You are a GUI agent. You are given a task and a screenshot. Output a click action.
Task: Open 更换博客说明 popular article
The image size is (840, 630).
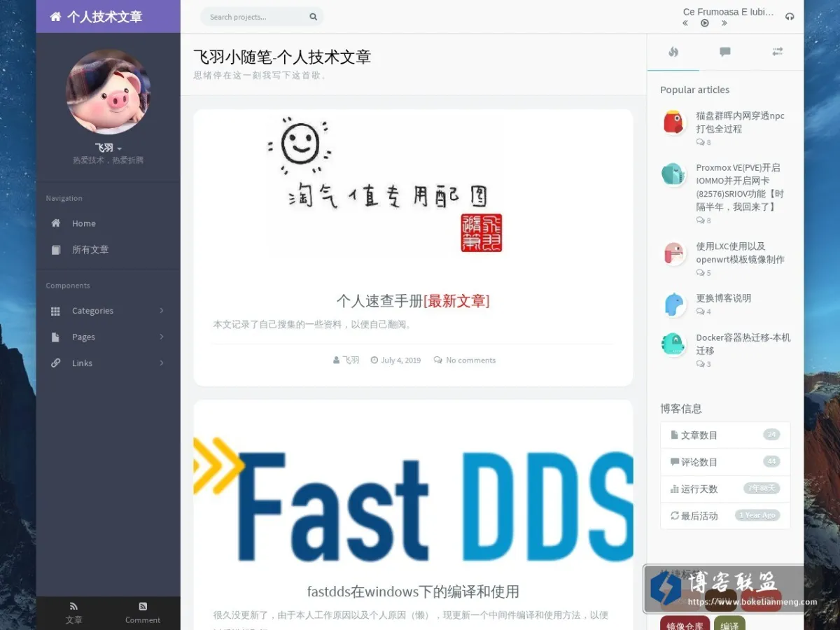tap(723, 298)
